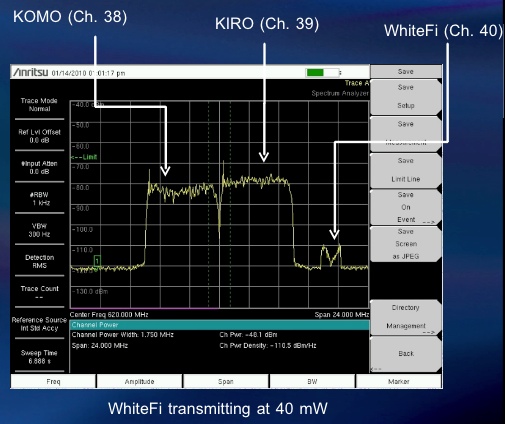Open the BW bottom menu tab
This screenshot has width=505, height=424.
tap(312, 381)
